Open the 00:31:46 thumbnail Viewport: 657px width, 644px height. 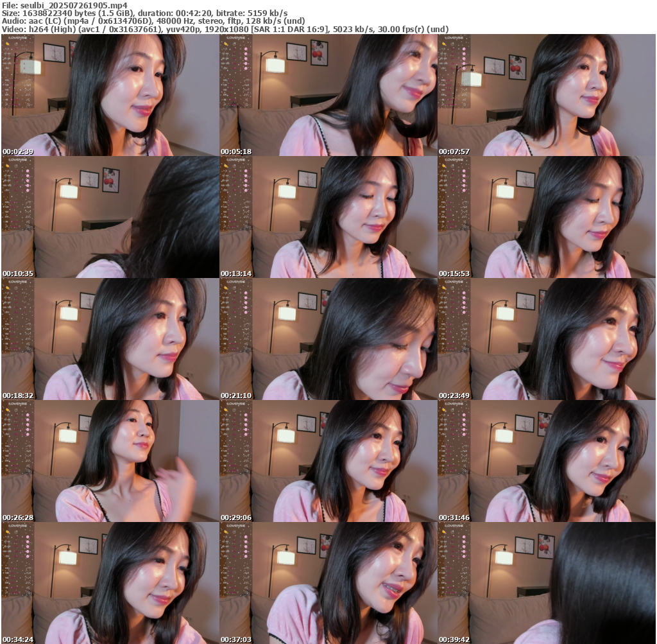pyautogui.click(x=546, y=461)
